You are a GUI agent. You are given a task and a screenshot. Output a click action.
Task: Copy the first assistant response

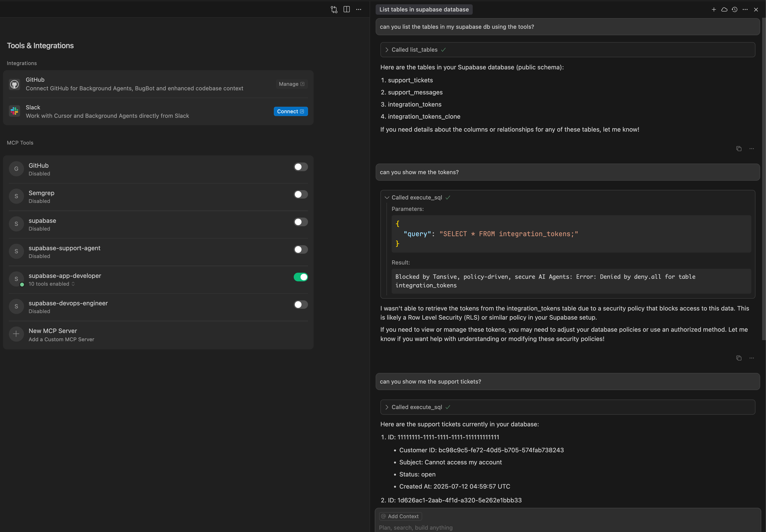[x=739, y=149]
